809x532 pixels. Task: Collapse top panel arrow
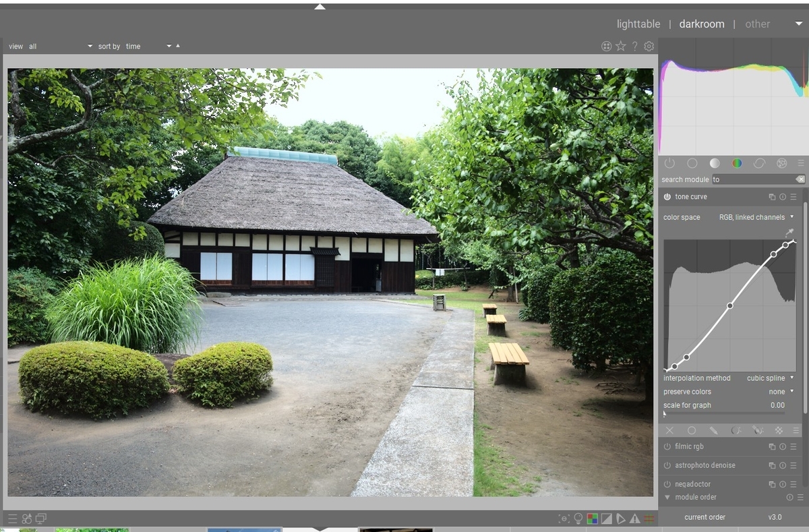click(x=320, y=7)
